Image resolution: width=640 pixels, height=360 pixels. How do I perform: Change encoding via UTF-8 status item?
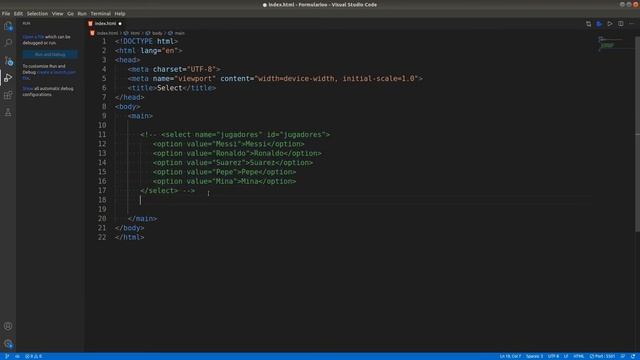553,356
